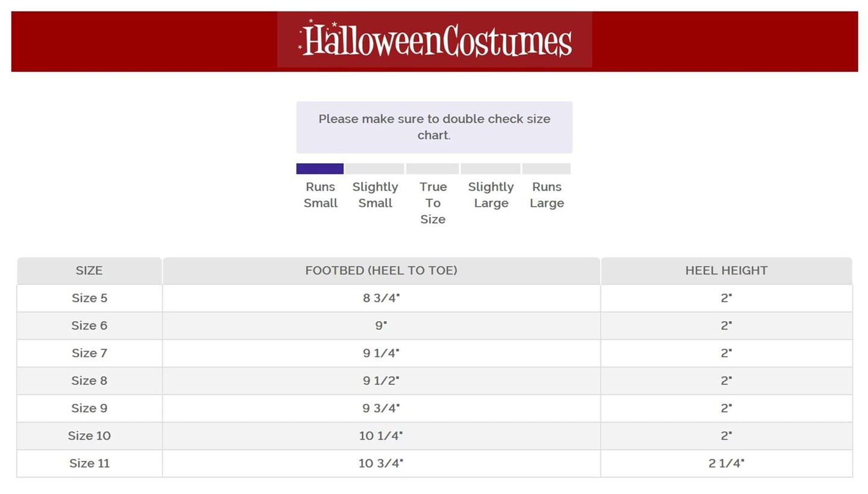The height and width of the screenshot is (494, 868).
Task: Select the Size 9 row label
Action: tap(89, 408)
